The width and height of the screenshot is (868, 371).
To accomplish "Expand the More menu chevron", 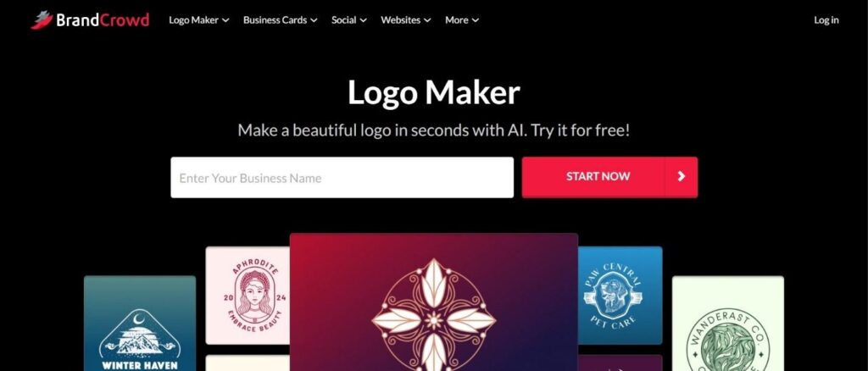I will (x=475, y=20).
